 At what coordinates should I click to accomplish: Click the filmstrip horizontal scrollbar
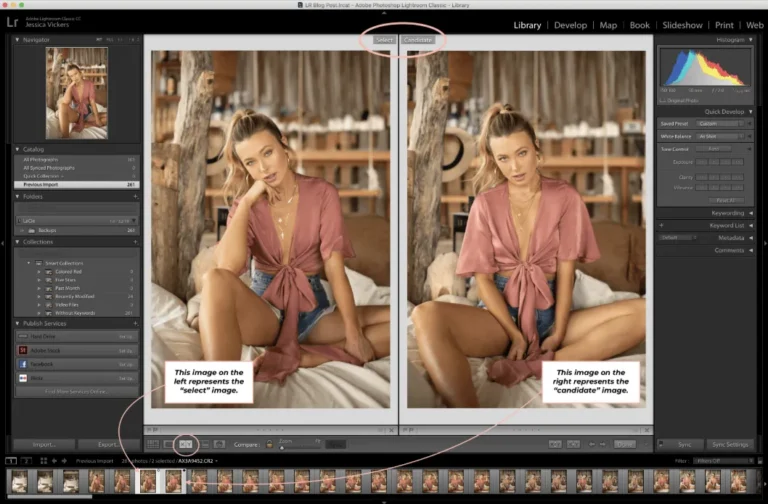[49, 497]
